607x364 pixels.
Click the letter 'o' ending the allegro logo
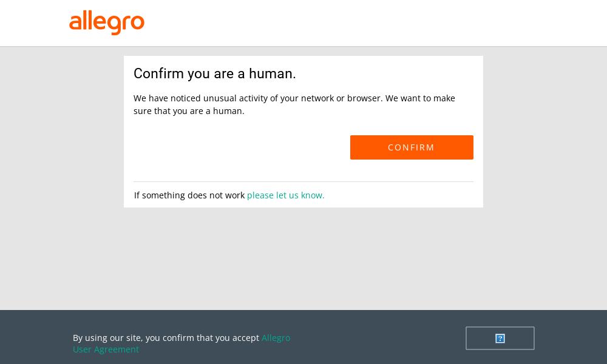pyautogui.click(x=137, y=23)
